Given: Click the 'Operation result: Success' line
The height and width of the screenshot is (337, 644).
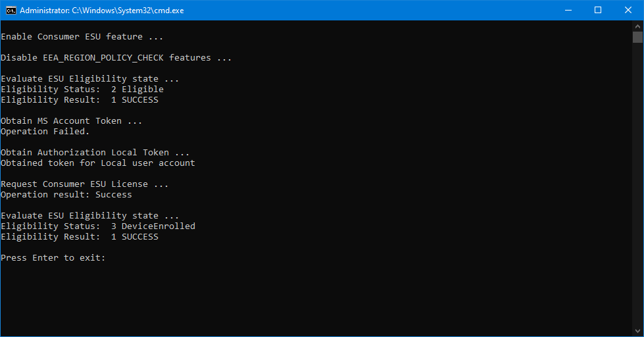Looking at the screenshot, I should pos(66,195).
